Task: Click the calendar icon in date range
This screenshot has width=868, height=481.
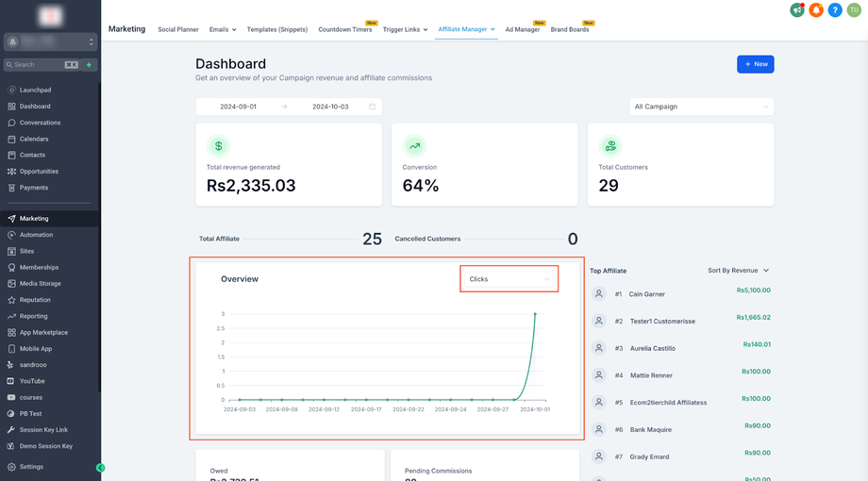Action: tap(372, 107)
